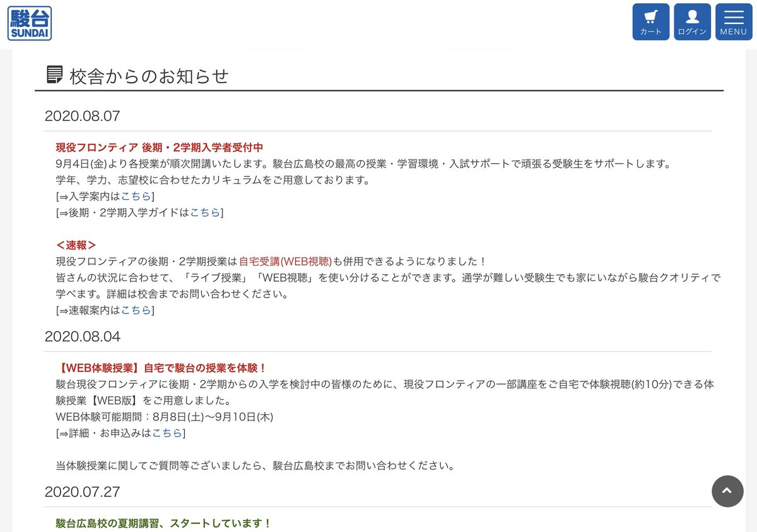Click the red text 自宅受講(WEB視聴)
Viewport: 757px width, 532px height.
tap(285, 262)
